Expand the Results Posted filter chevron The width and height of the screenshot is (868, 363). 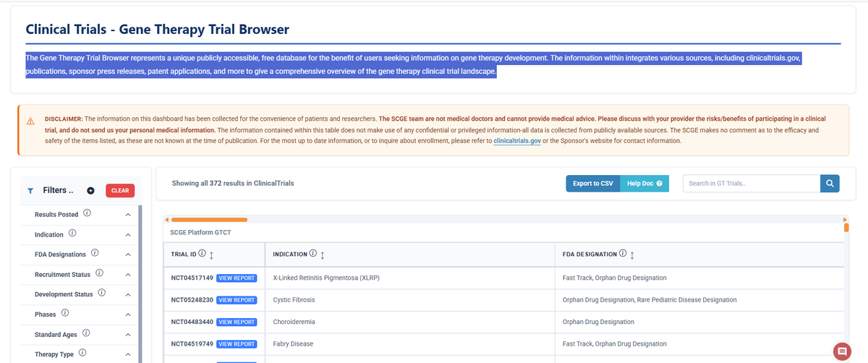[x=127, y=215]
